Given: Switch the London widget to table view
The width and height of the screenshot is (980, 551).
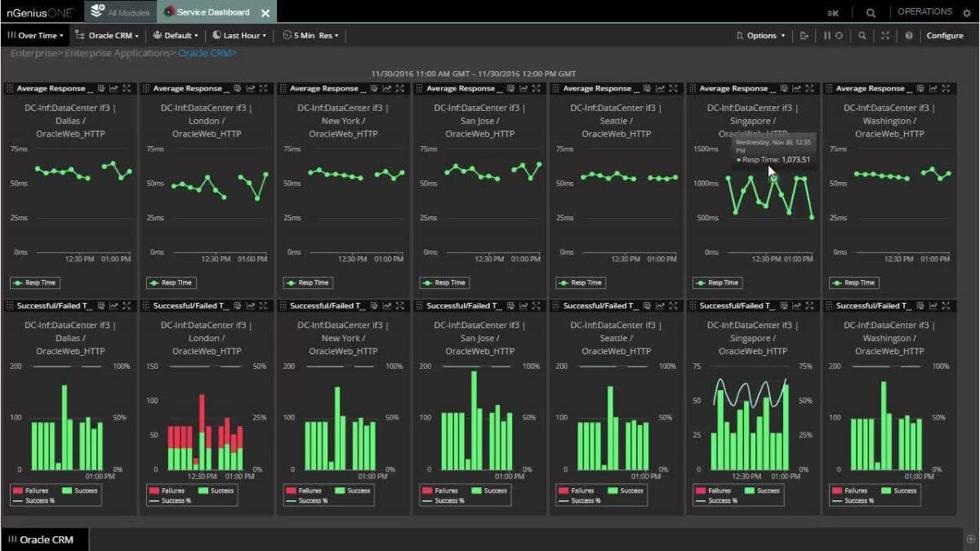Looking at the screenshot, I should 238,88.
